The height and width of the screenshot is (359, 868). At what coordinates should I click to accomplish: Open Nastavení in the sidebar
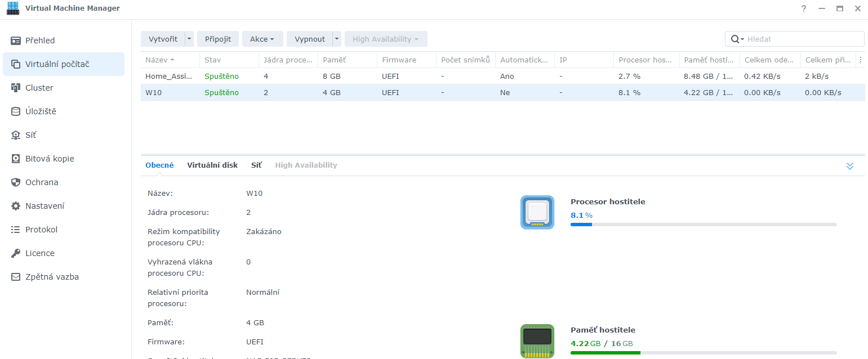coord(64,206)
